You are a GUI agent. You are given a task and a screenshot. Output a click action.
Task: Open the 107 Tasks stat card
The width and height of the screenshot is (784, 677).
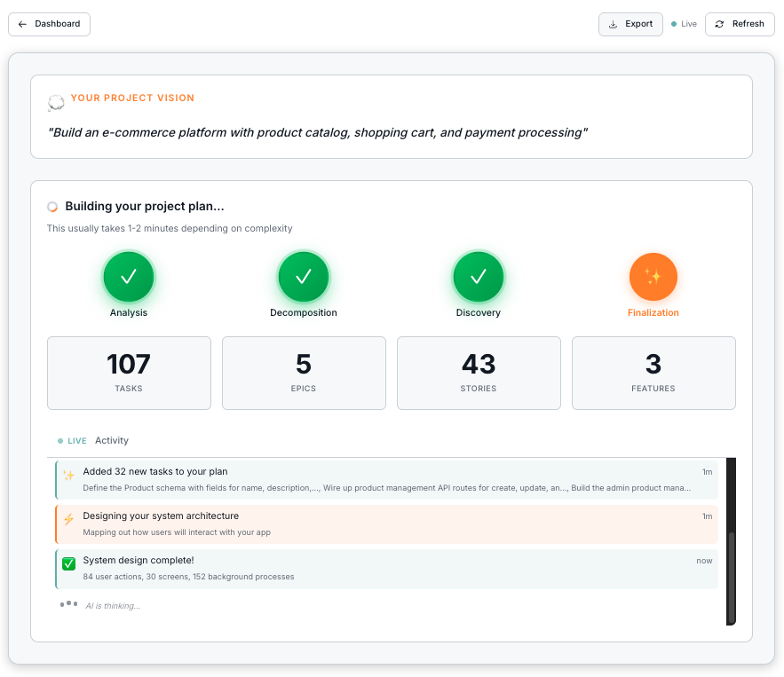pyautogui.click(x=129, y=374)
